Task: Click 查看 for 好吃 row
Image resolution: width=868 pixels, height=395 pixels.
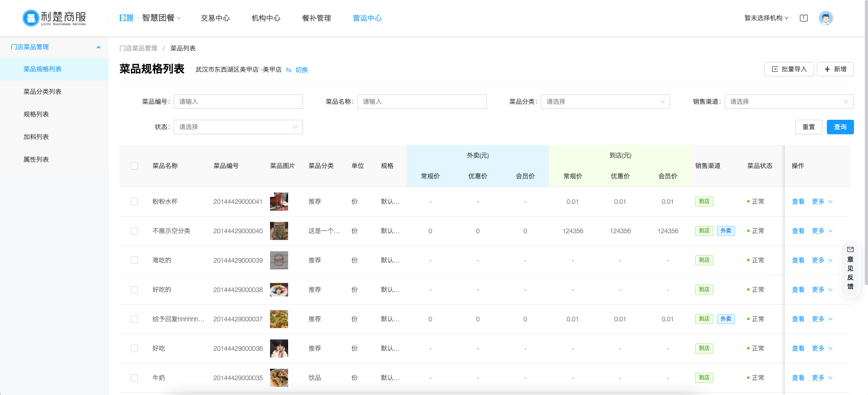Action: [798, 348]
